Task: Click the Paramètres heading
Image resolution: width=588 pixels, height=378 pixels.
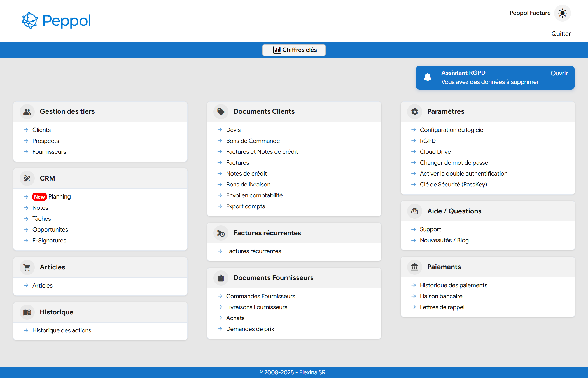Action: (446, 111)
